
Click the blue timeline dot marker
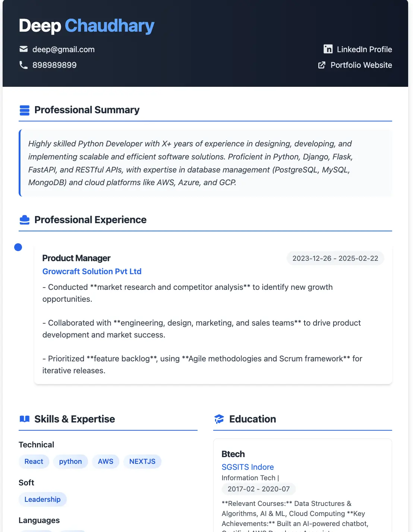[18, 247]
